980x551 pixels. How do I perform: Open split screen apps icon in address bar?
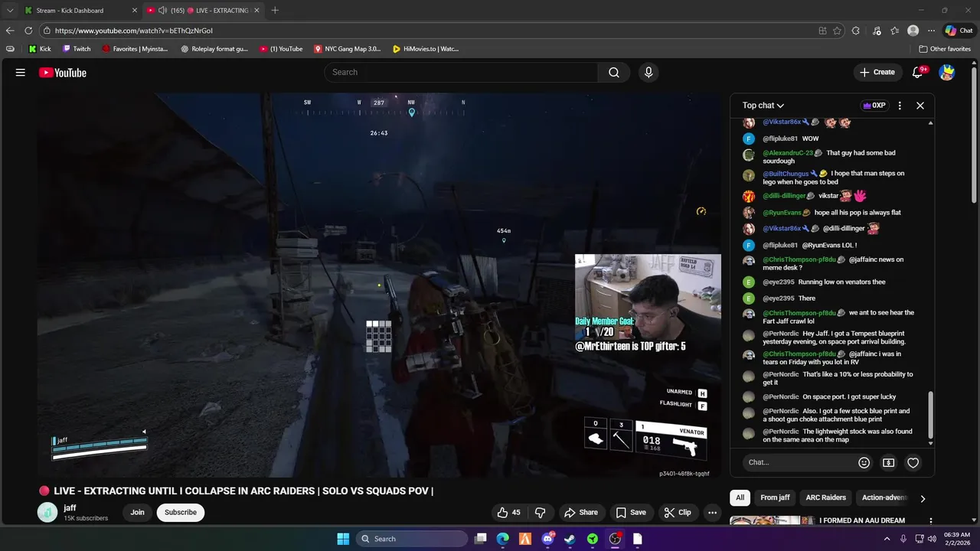coord(822,31)
